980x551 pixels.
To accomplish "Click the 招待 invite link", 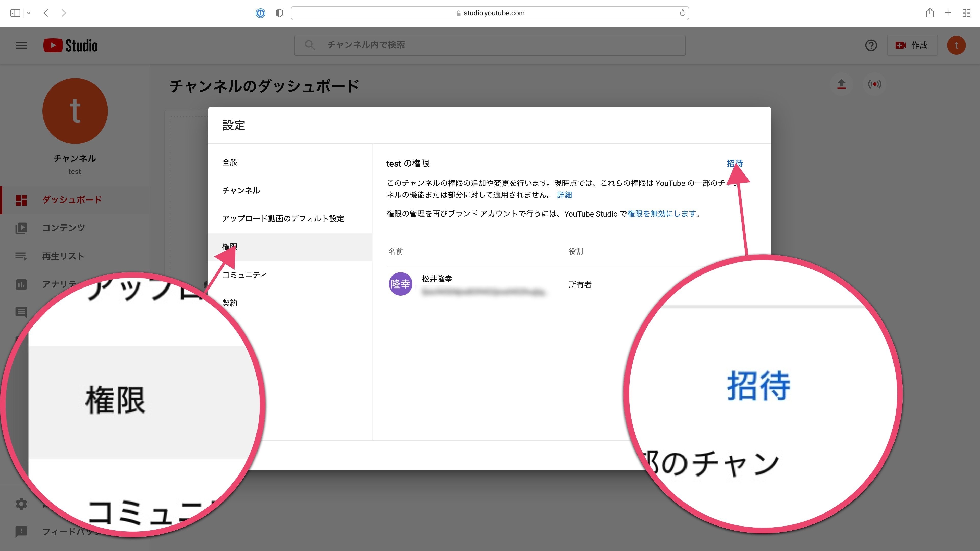I will [x=735, y=164].
